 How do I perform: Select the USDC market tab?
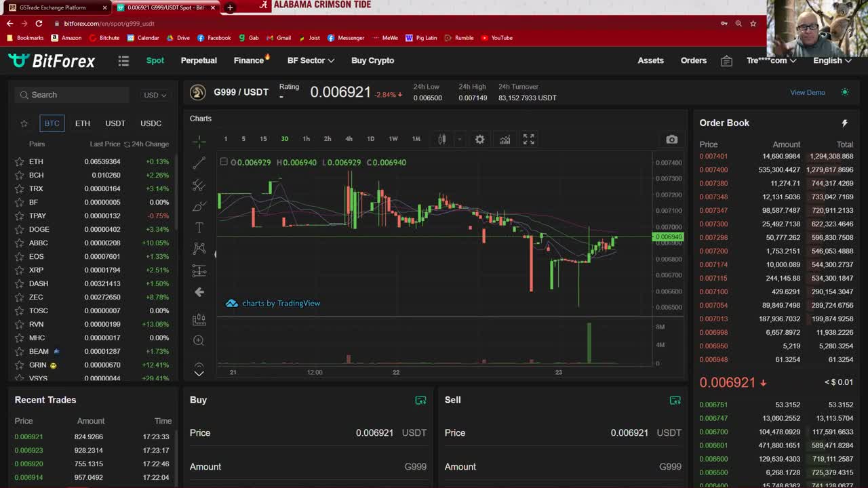point(151,123)
